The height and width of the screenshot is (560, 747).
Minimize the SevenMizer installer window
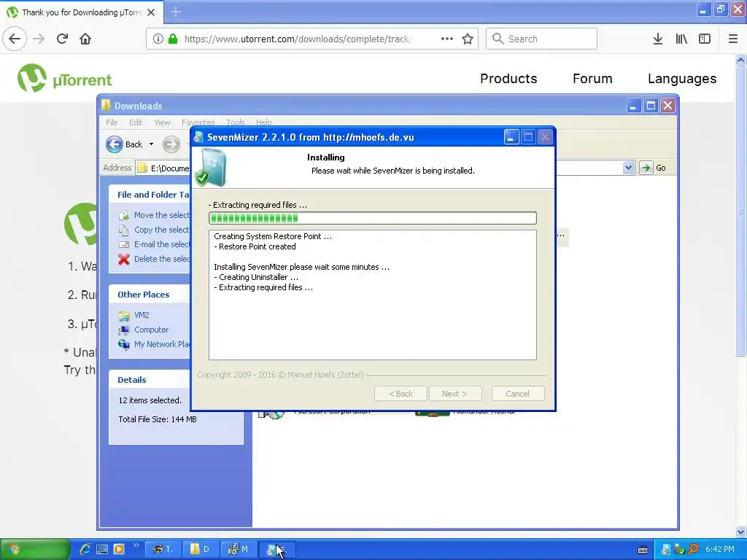tap(511, 138)
